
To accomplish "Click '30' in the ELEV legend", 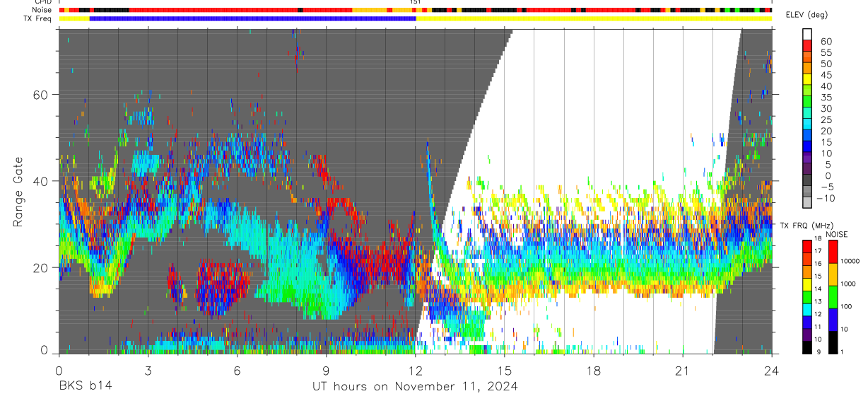I will click(x=826, y=108).
